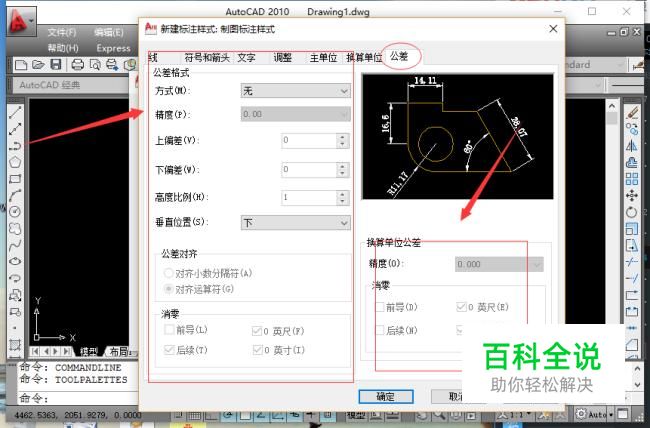This screenshot has height=428, width=650.
Task: Choose the 对齐小数分隔符(A) radio option
Action: coord(168,273)
